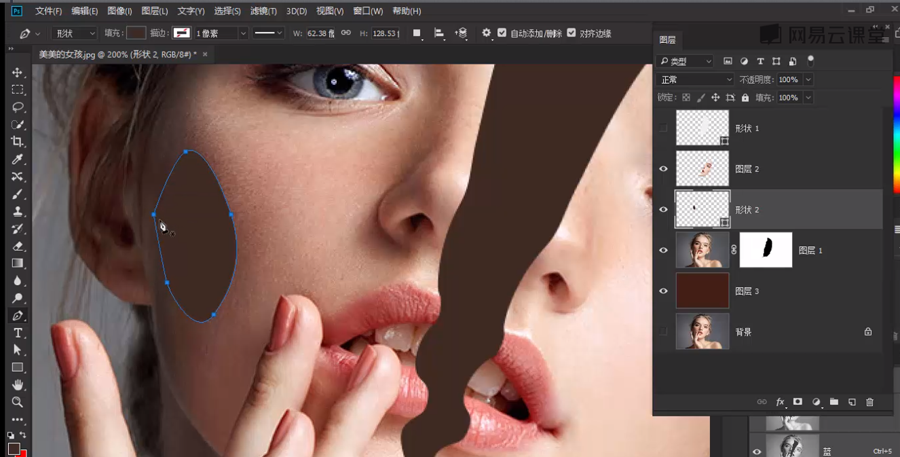
Task: Select the Horizontal Type tool
Action: 17,332
